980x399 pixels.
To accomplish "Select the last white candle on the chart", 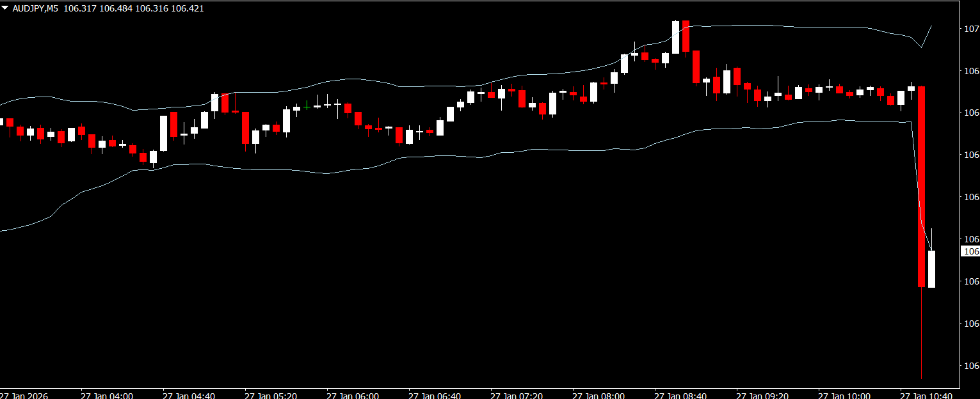I will [x=931, y=269].
